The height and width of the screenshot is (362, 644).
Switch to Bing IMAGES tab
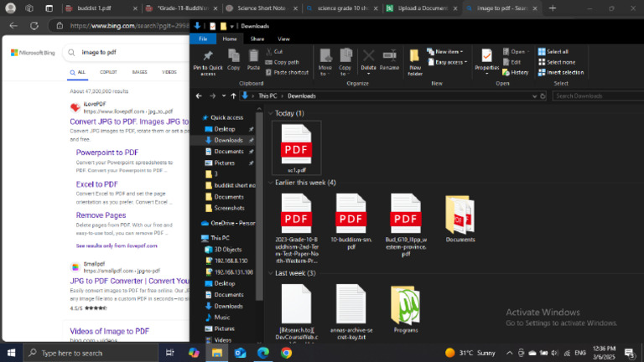pos(139,72)
